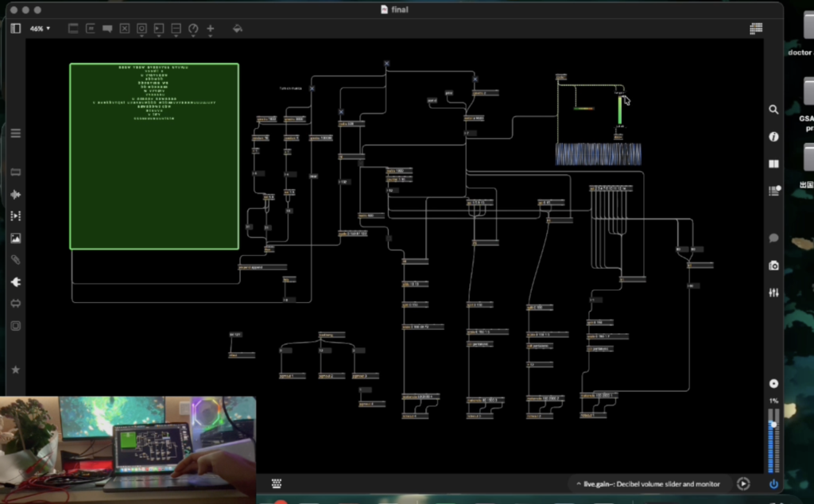814x504 pixels.
Task: Open the inspector info icon
Action: coord(773,137)
